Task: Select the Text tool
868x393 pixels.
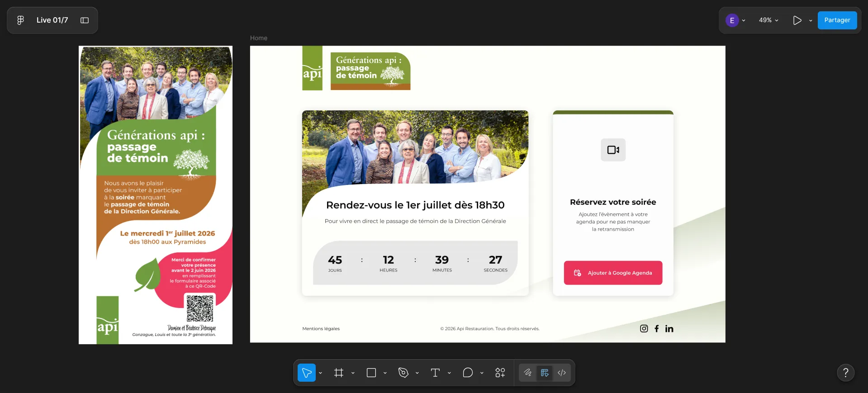Action: [435, 373]
